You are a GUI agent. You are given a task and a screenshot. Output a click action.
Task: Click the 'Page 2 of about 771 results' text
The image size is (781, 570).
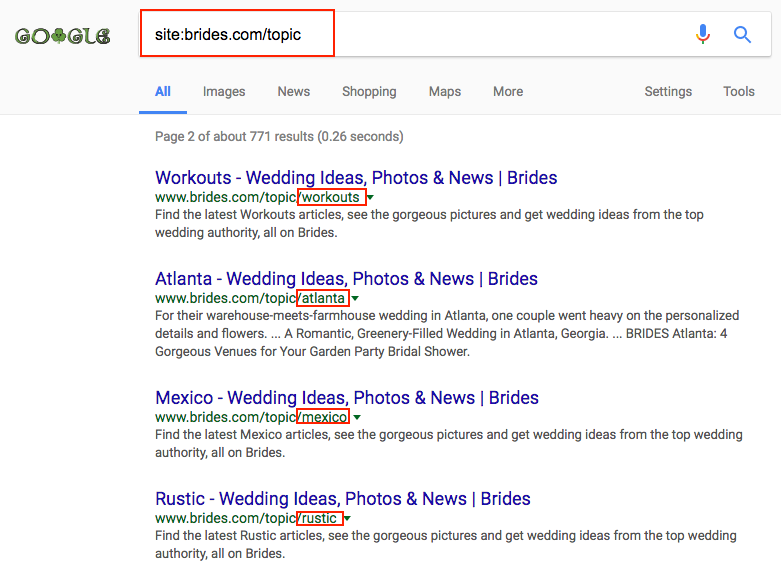click(279, 137)
